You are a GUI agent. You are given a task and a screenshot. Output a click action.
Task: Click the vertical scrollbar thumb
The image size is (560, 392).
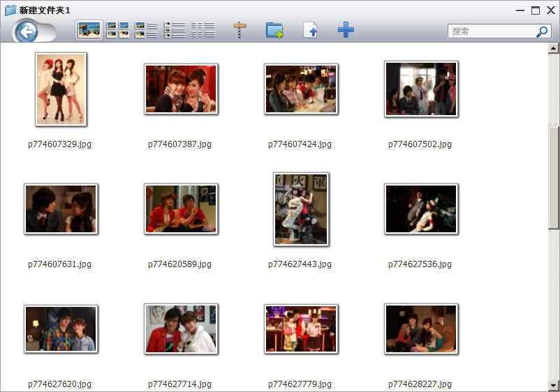click(554, 178)
